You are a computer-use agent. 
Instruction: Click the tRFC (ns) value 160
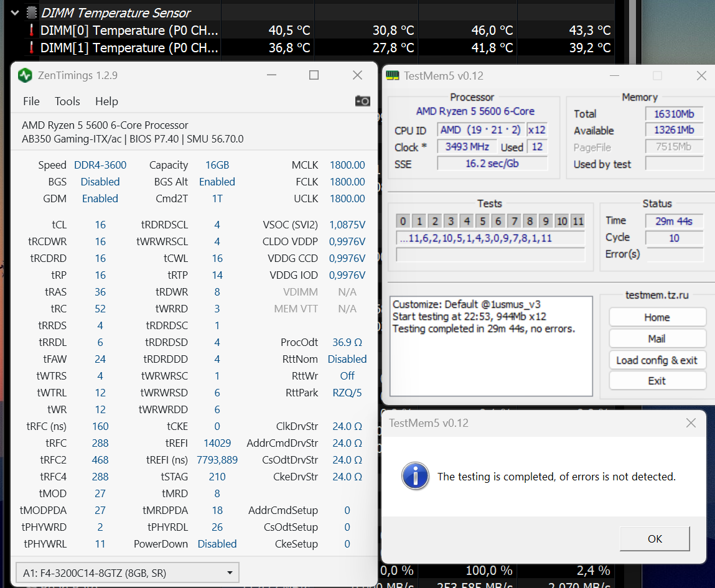click(100, 426)
